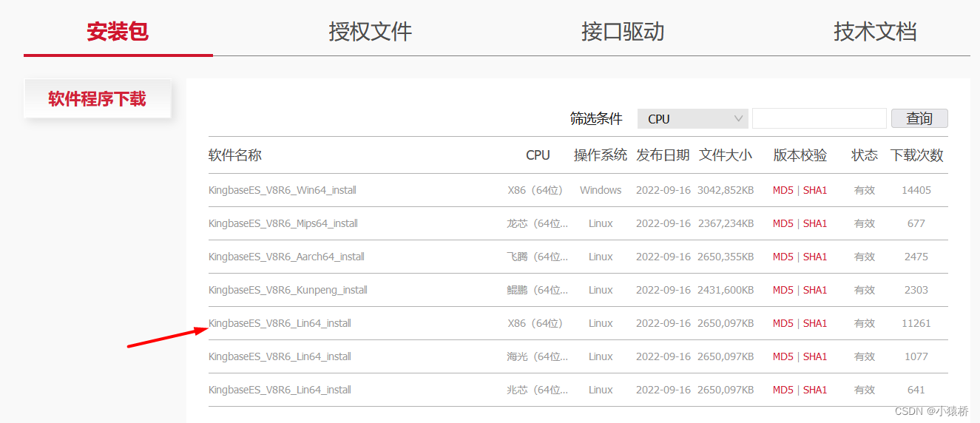Click the 筛选条件 filter label
This screenshot has height=423, width=980.
tap(596, 118)
